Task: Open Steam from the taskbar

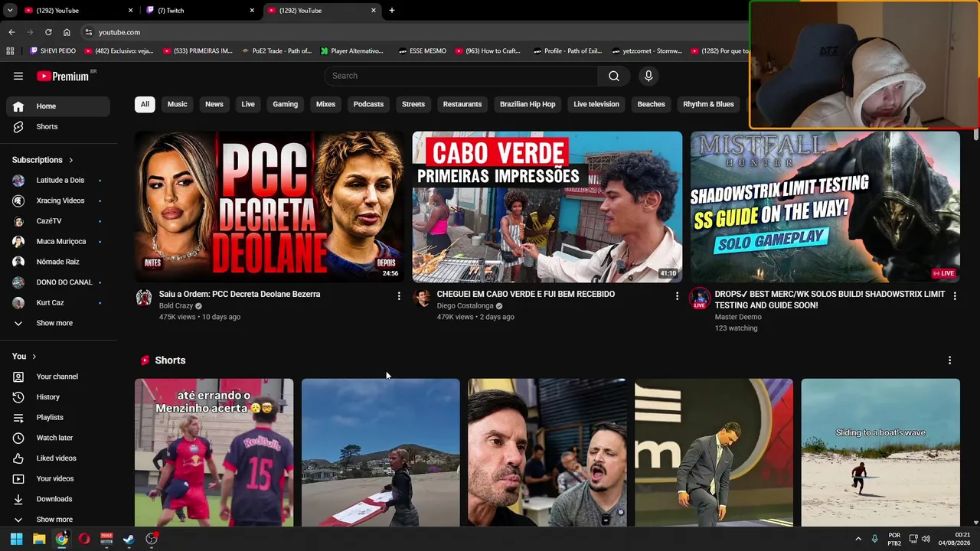Action: 129,539
